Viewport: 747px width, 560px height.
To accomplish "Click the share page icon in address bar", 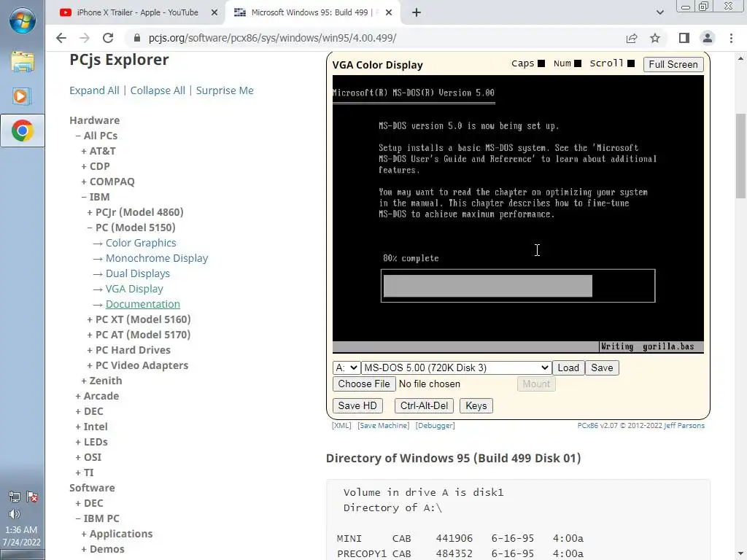I will [632, 38].
